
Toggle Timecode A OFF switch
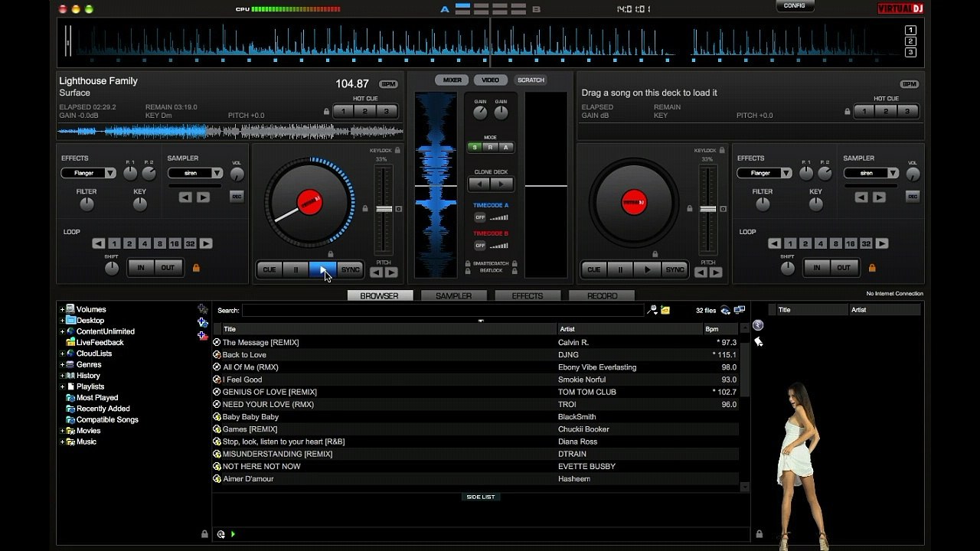pos(480,217)
